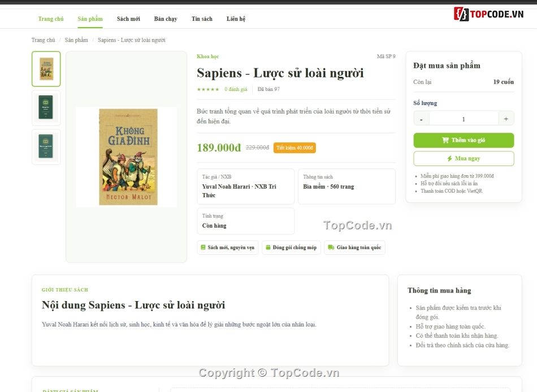Click 'Đổi trả theo chính sách của cửa hàng.'
The width and height of the screenshot is (537, 392).
[x=462, y=345]
